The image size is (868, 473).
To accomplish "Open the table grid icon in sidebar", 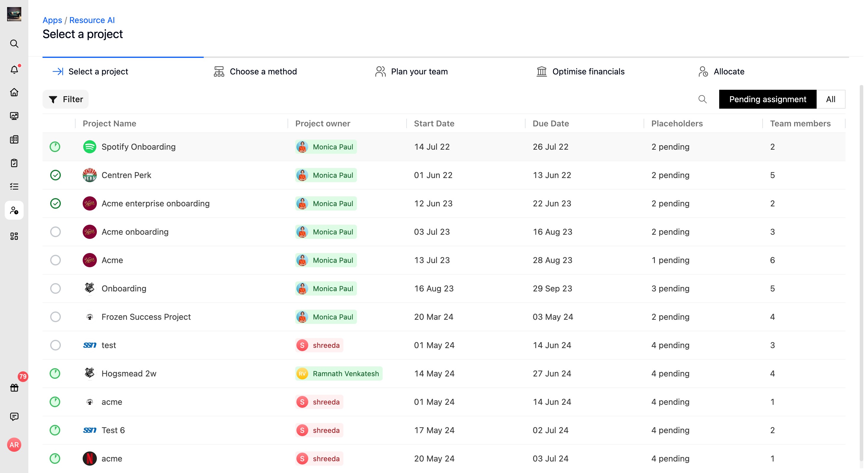I will [14, 139].
